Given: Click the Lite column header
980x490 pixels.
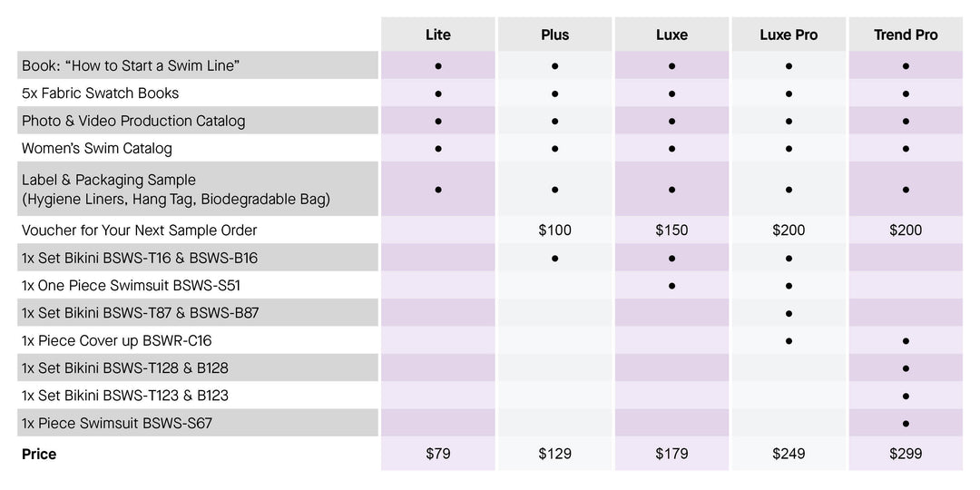Looking at the screenshot, I should coord(437,34).
